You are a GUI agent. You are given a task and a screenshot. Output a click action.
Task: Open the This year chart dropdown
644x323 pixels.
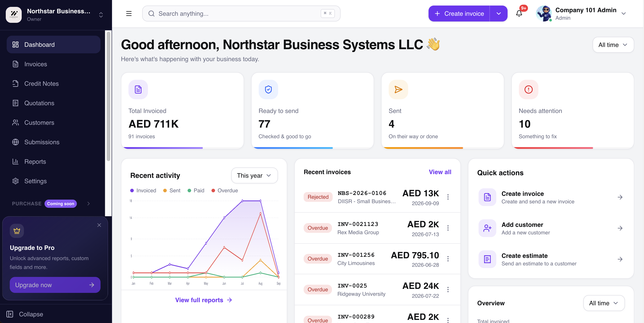coord(254,175)
